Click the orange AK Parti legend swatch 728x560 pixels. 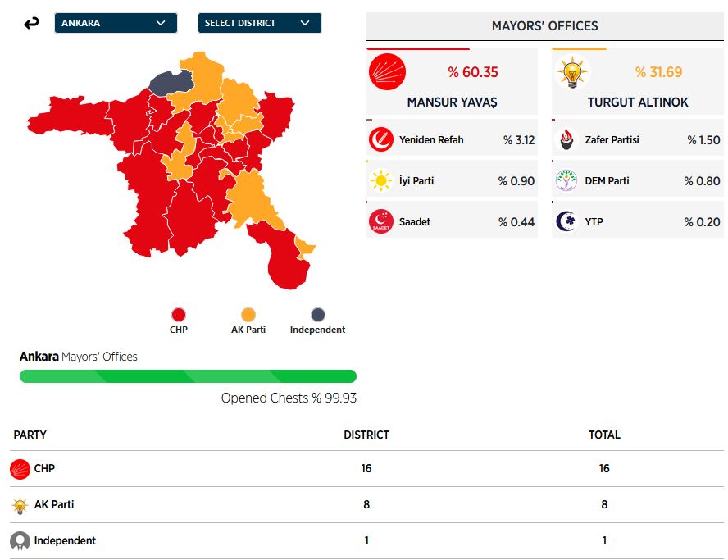(x=248, y=315)
